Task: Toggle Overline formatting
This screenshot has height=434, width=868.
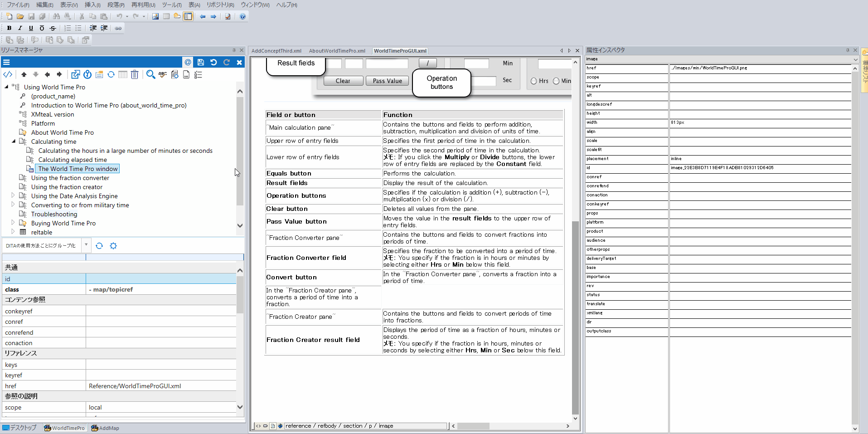Action: tap(42, 28)
